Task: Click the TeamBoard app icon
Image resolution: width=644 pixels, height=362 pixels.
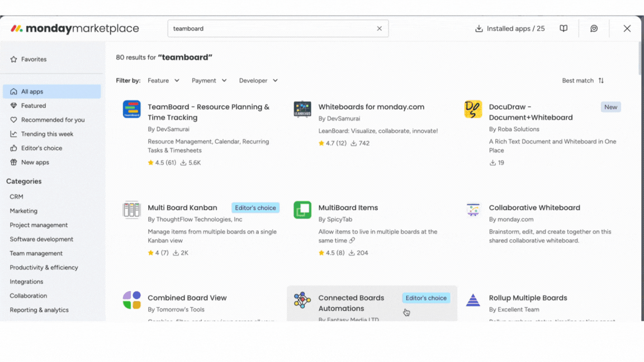Action: point(132,109)
